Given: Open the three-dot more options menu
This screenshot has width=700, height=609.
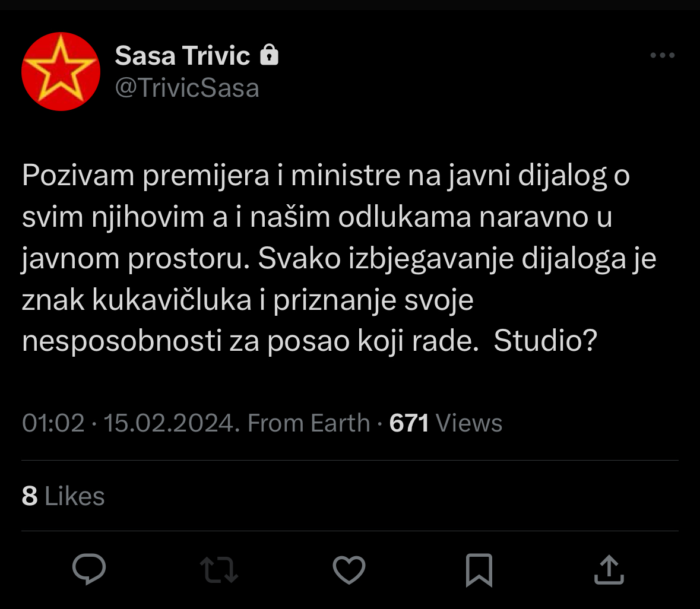Looking at the screenshot, I should click(x=662, y=56).
